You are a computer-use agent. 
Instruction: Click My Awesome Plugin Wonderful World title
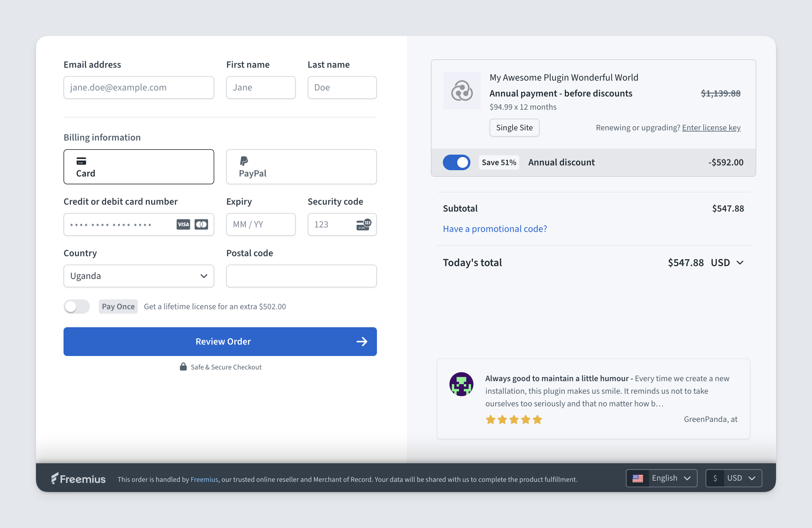coord(564,78)
